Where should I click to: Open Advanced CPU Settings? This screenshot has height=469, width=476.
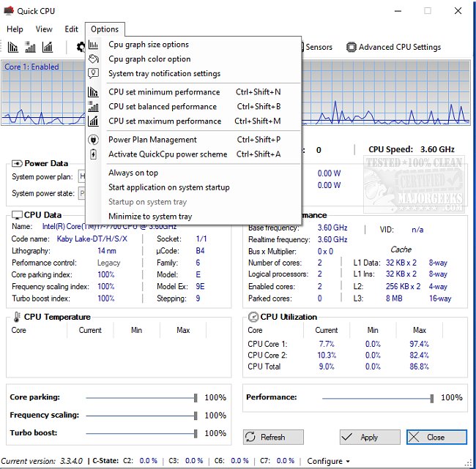click(x=394, y=47)
